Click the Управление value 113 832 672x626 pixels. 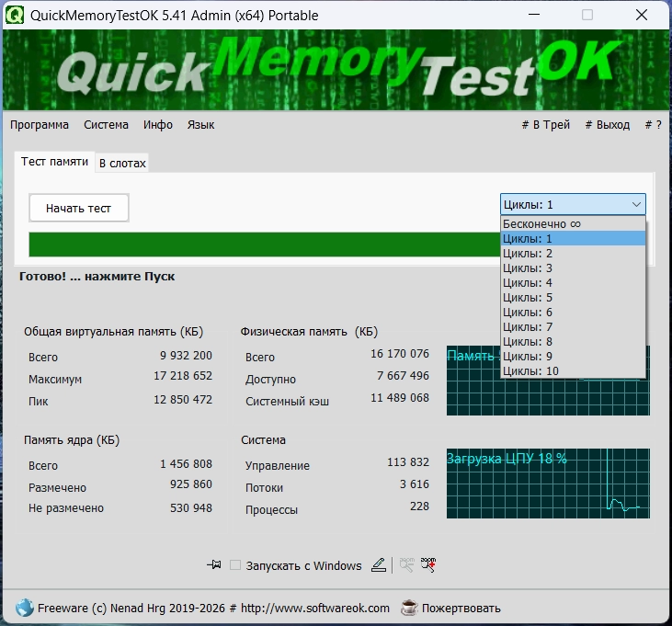pos(408,461)
